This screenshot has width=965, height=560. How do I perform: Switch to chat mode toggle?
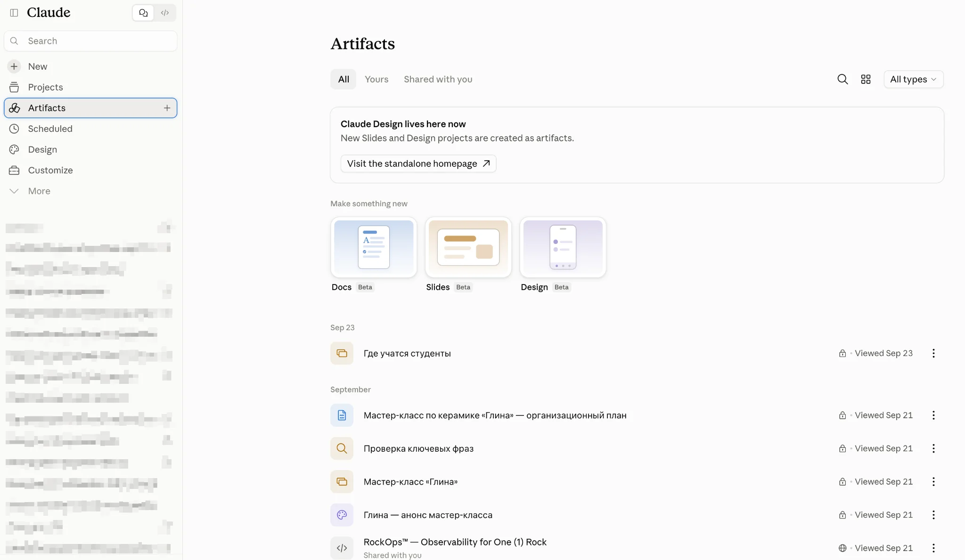point(143,13)
